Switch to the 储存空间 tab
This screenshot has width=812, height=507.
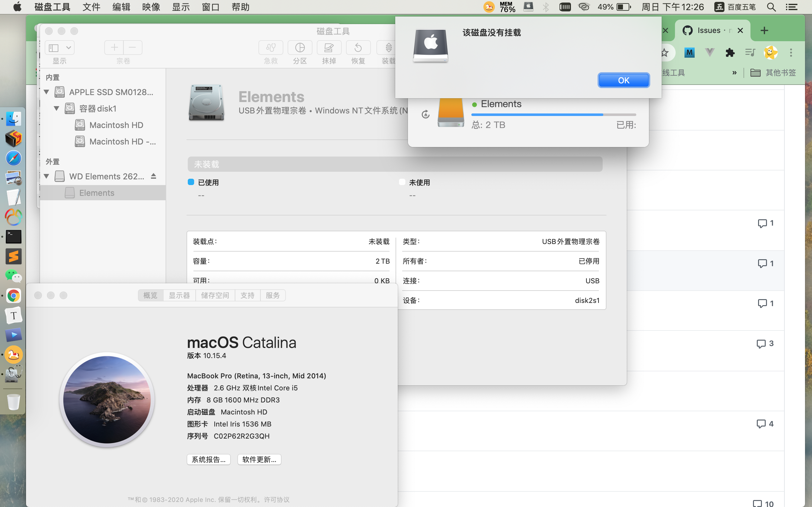pyautogui.click(x=215, y=295)
